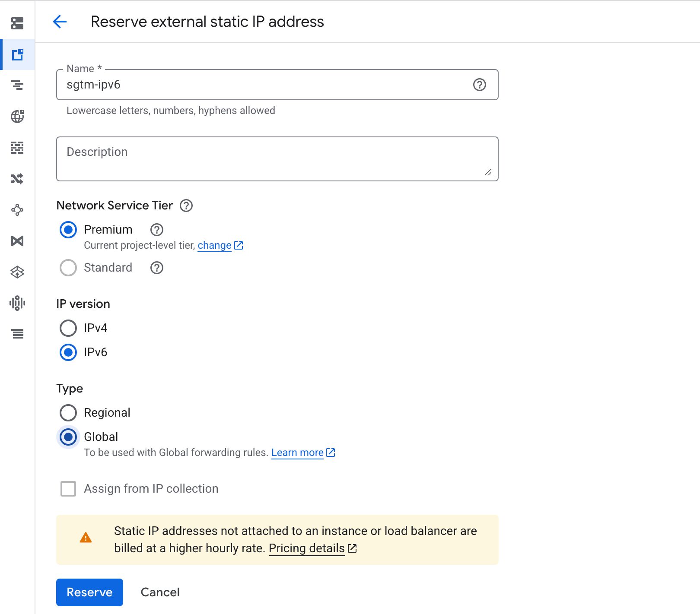Show help for Network Service Tier heading

pos(186,206)
